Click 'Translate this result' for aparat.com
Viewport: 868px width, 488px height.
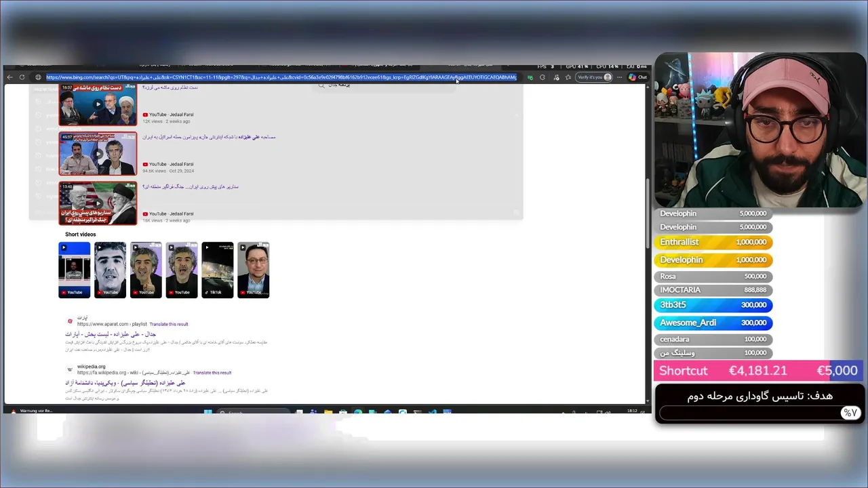169,324
